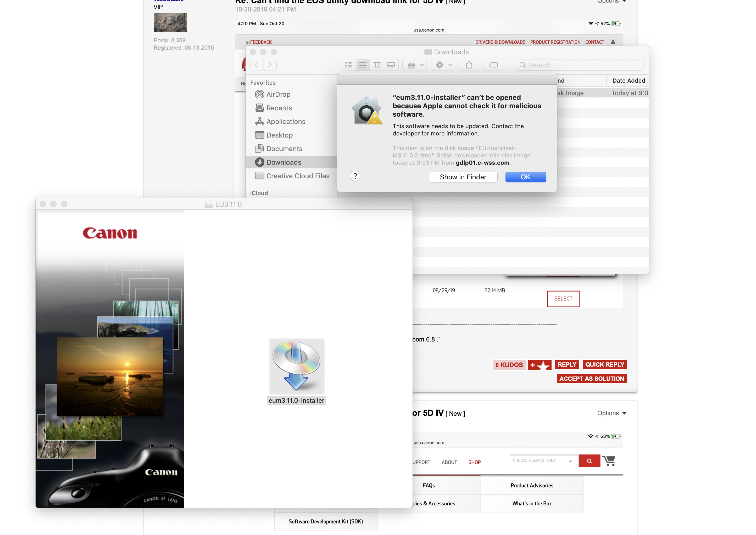
Task: Expand the Finder view options dropdown
Action: coord(416,65)
